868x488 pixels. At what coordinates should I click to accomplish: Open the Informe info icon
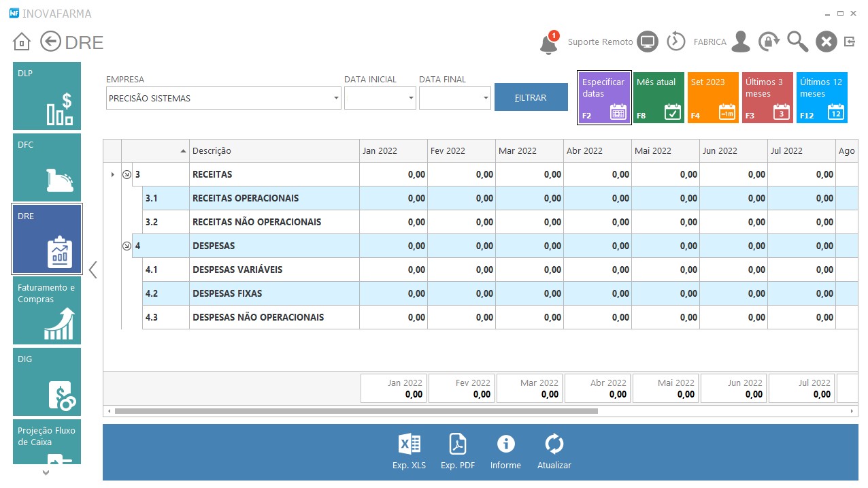pos(505,452)
